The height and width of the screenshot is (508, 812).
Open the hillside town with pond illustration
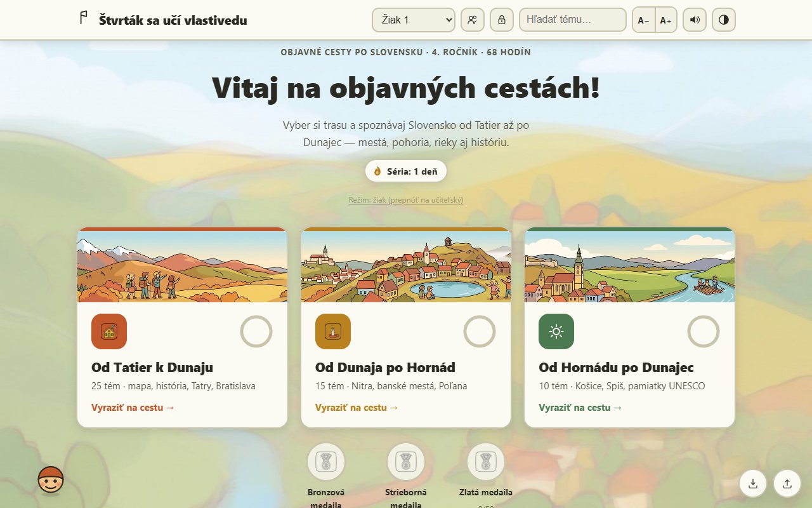pos(406,266)
